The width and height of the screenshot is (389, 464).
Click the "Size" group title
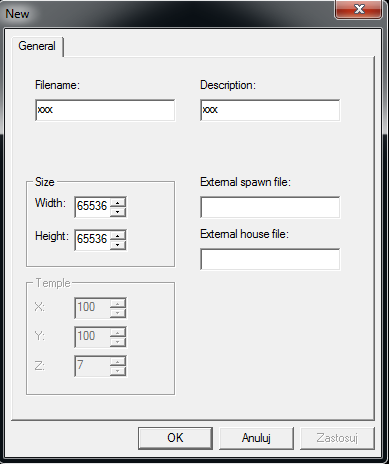coord(45,182)
